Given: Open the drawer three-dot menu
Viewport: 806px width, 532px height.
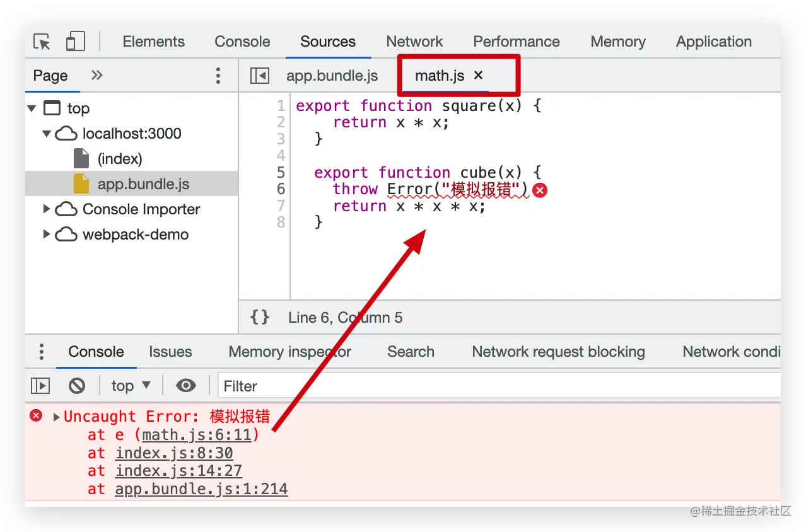Looking at the screenshot, I should click(x=42, y=352).
